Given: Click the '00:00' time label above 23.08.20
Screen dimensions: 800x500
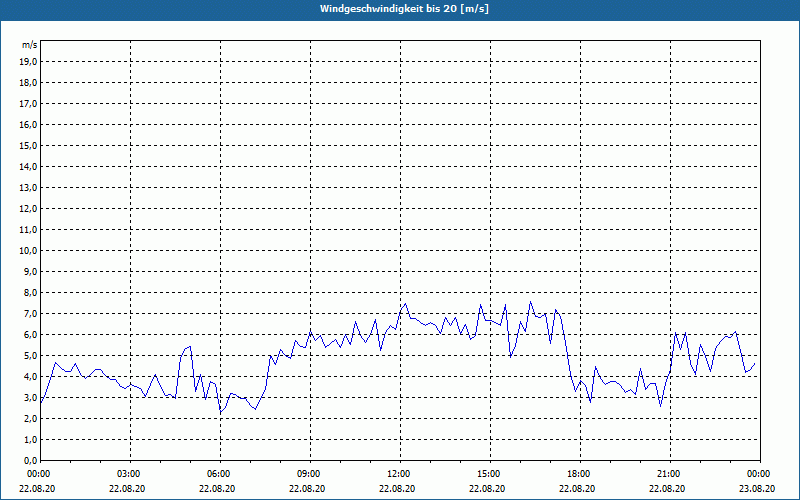Looking at the screenshot, I should coord(758,474).
